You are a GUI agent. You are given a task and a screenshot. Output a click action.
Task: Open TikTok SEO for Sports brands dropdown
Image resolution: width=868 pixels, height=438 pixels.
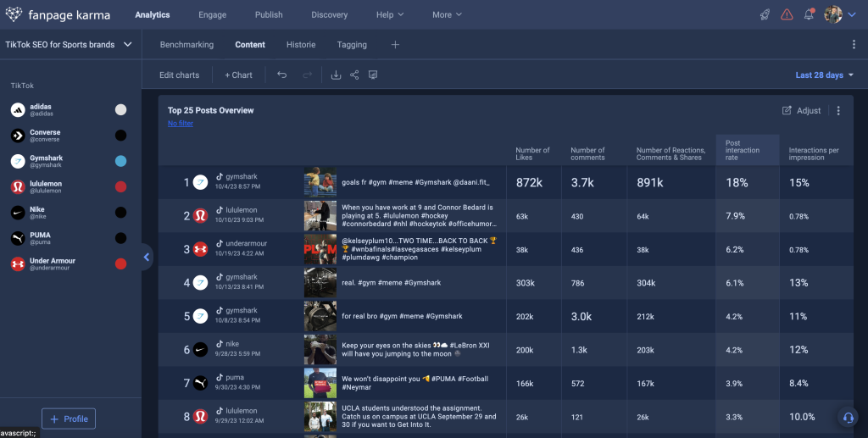69,45
